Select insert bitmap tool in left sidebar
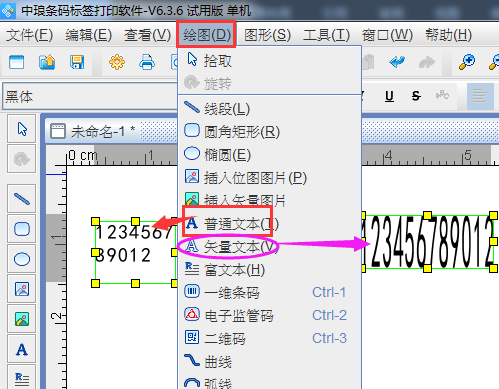This screenshot has height=389, width=499. pyautogui.click(x=22, y=289)
